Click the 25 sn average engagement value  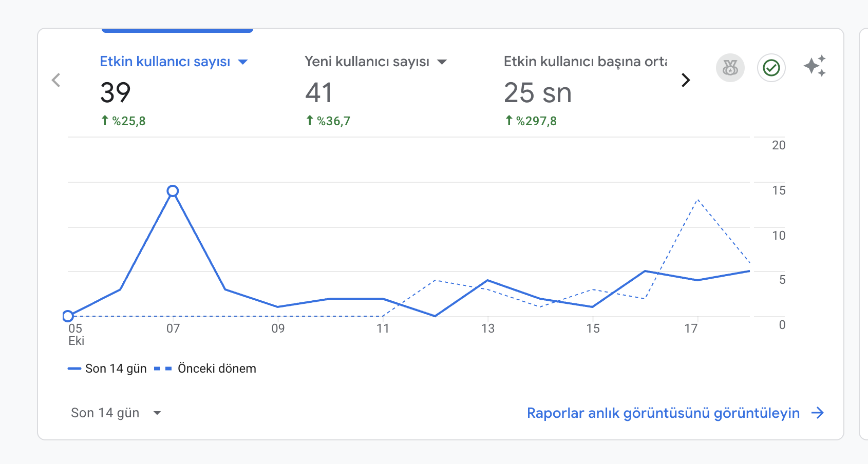tap(538, 93)
